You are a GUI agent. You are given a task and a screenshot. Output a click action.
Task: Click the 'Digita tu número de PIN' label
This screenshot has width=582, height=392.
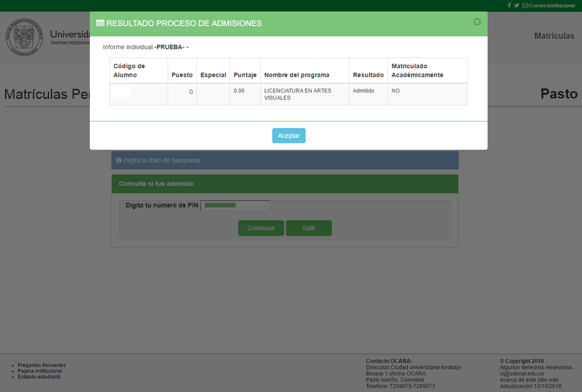coord(162,206)
